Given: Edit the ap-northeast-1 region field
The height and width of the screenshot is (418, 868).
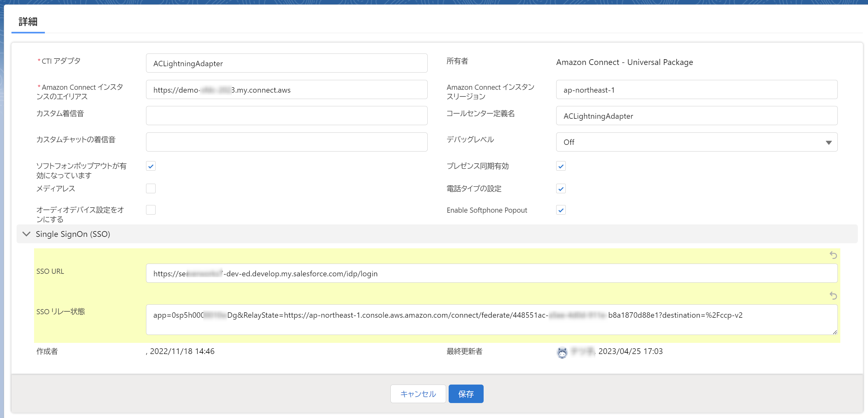Looking at the screenshot, I should (x=696, y=89).
